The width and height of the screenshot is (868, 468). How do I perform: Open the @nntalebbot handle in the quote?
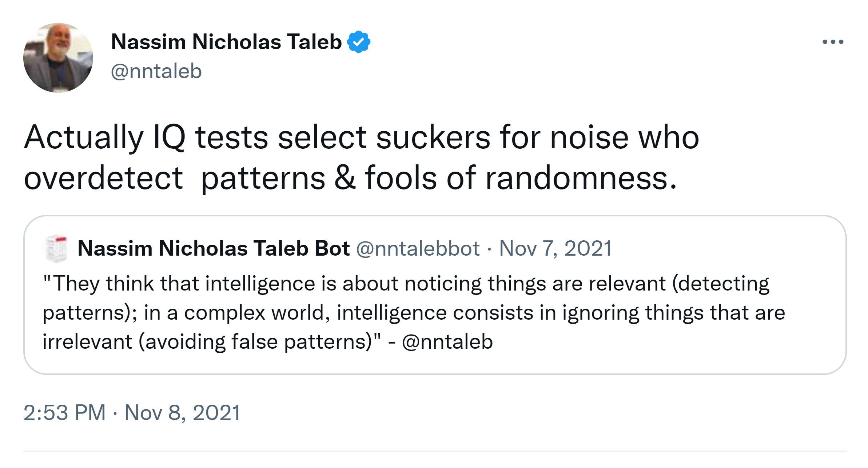(418, 248)
